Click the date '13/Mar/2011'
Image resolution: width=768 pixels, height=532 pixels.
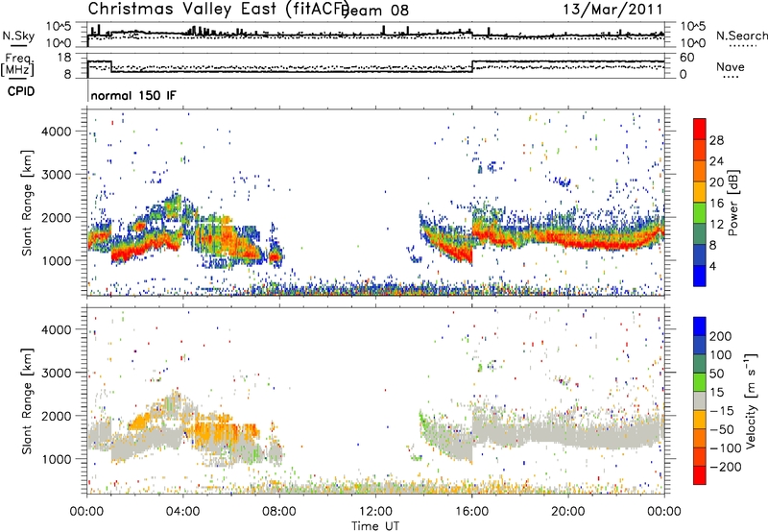tap(612, 10)
